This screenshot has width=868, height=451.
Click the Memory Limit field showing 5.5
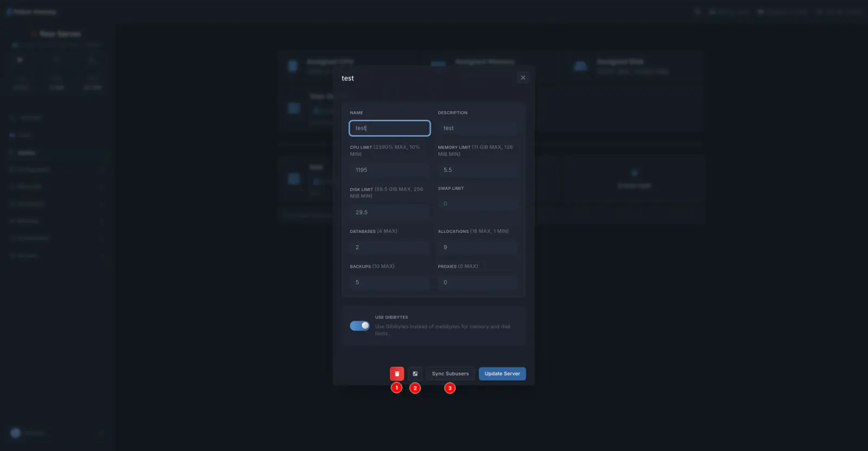(478, 170)
